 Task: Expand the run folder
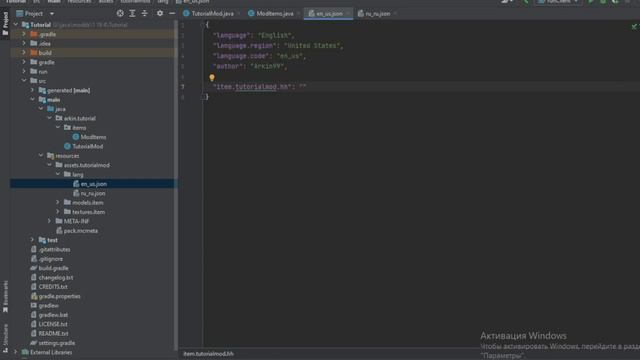(x=24, y=71)
